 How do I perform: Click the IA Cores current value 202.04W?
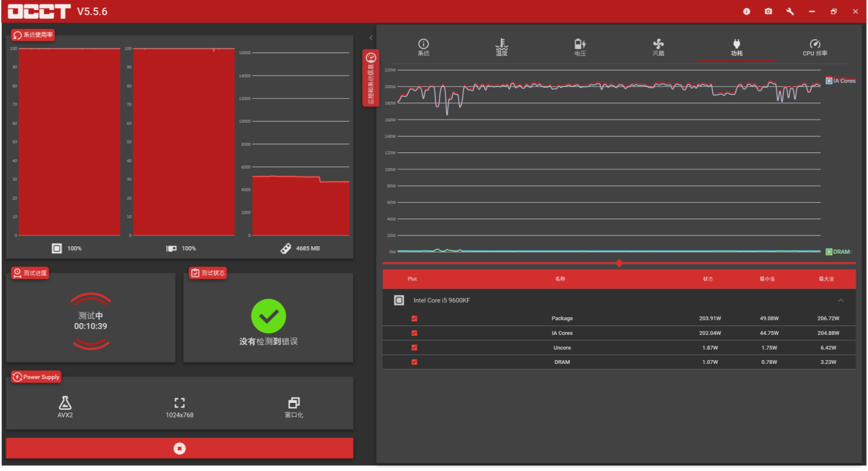(709, 333)
